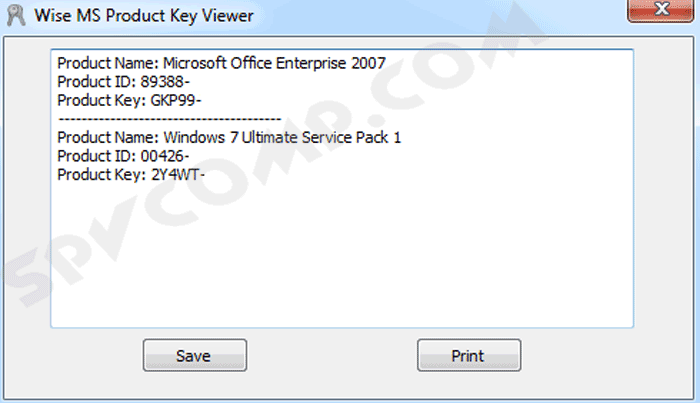Click the dashed separator line
The image size is (700, 403).
pos(170,119)
